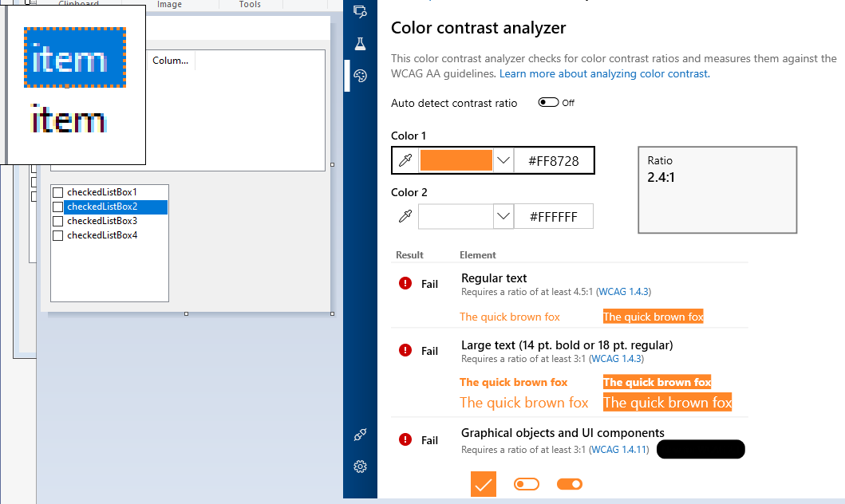Open Learn more about analyzing color contrast
845x504 pixels.
(x=605, y=74)
